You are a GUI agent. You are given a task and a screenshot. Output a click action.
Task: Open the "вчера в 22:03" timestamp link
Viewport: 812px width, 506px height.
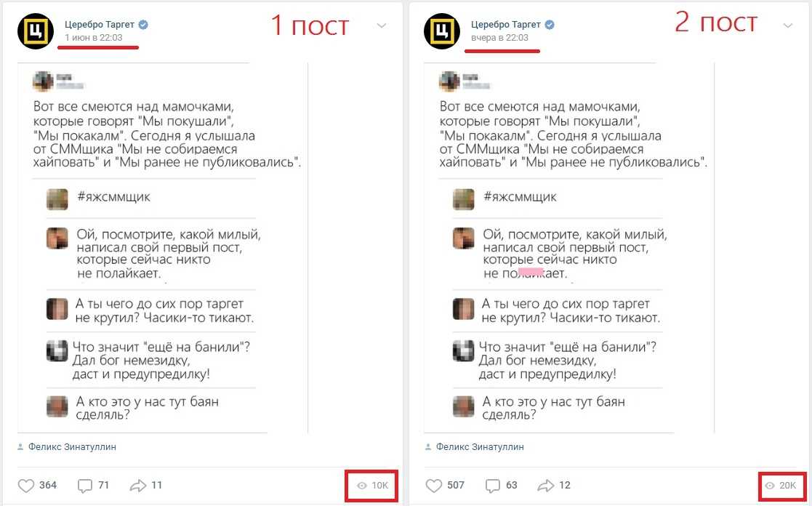click(x=499, y=37)
